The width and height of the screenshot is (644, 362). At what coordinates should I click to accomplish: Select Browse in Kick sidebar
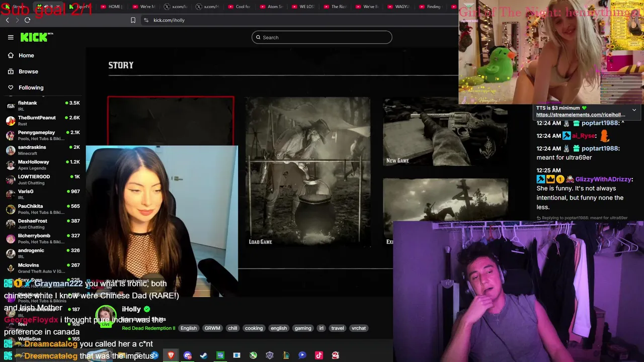(x=28, y=71)
